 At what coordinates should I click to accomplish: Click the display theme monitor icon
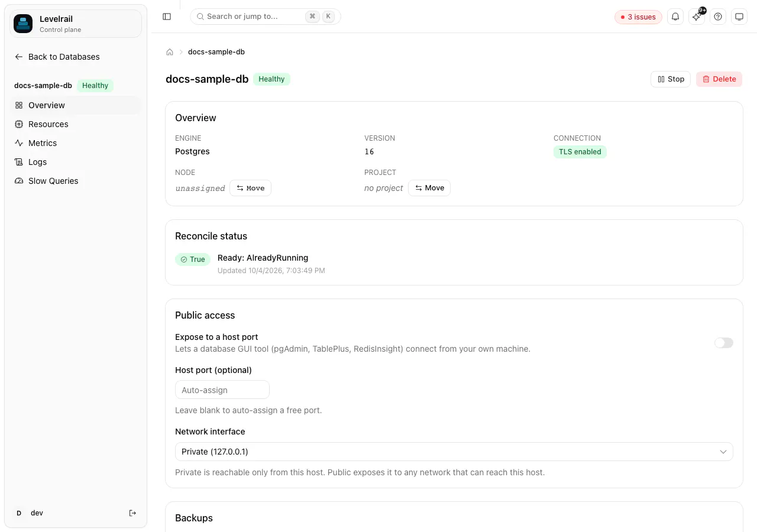click(x=739, y=17)
